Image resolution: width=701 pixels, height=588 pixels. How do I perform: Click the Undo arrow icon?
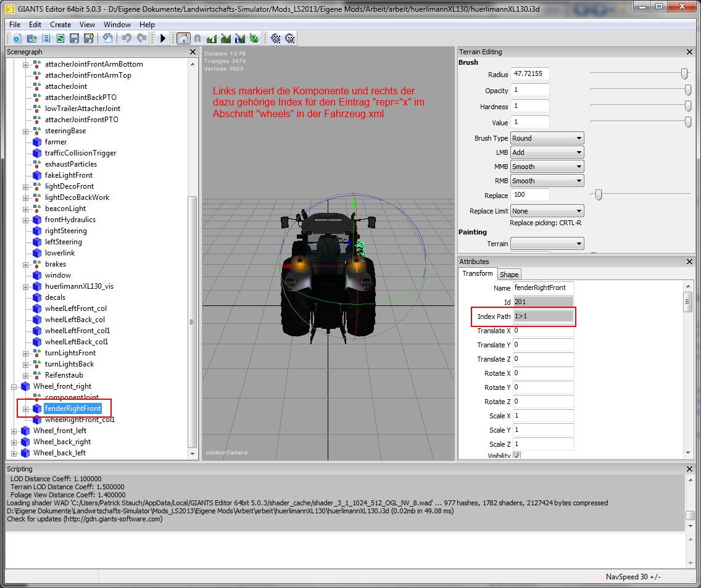pos(127,38)
